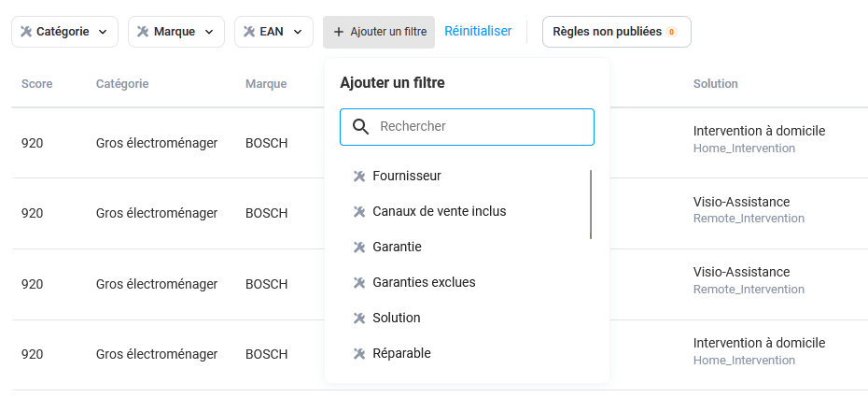The height and width of the screenshot is (397, 868).
Task: Click the wrench icon beside Fournisseur
Action: point(358,176)
